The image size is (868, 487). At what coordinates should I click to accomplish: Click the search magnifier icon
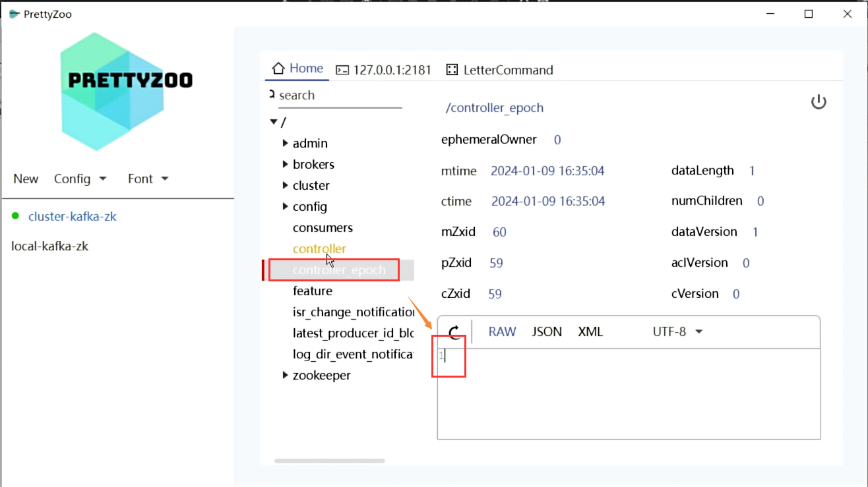click(x=272, y=94)
